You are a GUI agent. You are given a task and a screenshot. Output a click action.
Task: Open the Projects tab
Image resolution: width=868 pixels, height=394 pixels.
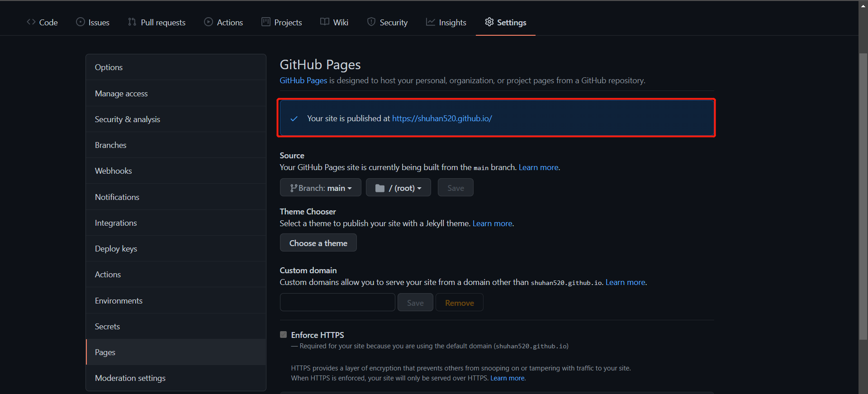pos(282,22)
